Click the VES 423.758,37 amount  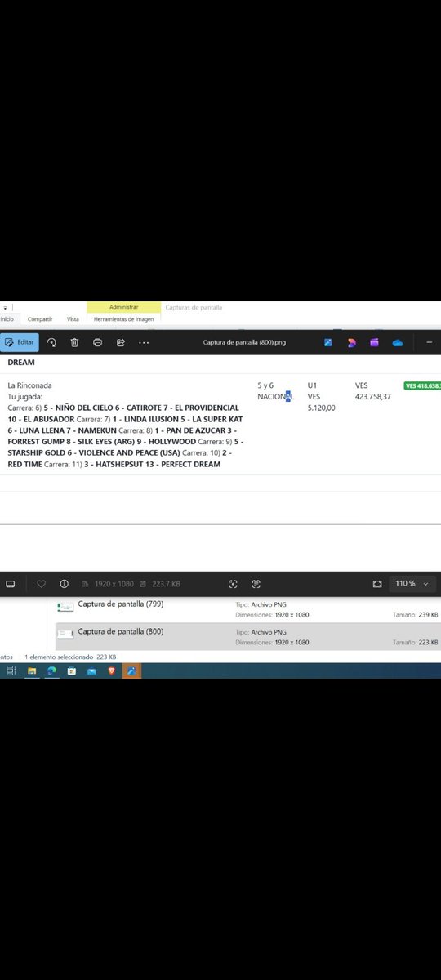[373, 390]
